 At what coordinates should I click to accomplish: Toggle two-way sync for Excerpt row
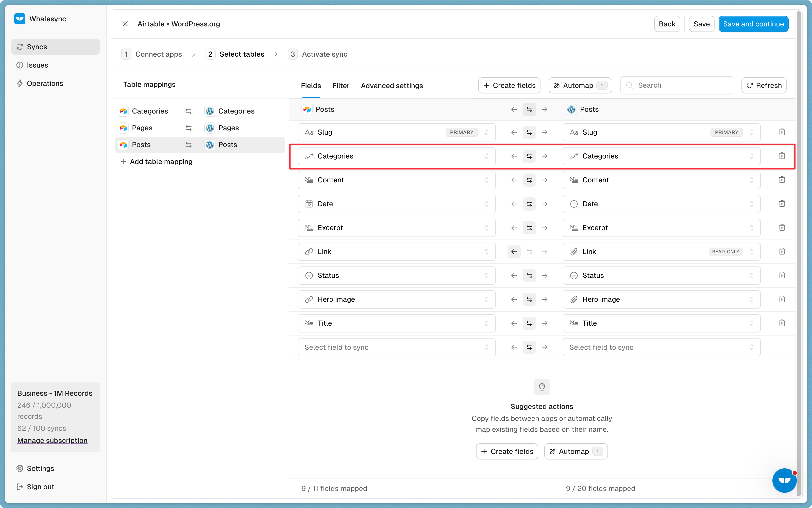tap(529, 228)
